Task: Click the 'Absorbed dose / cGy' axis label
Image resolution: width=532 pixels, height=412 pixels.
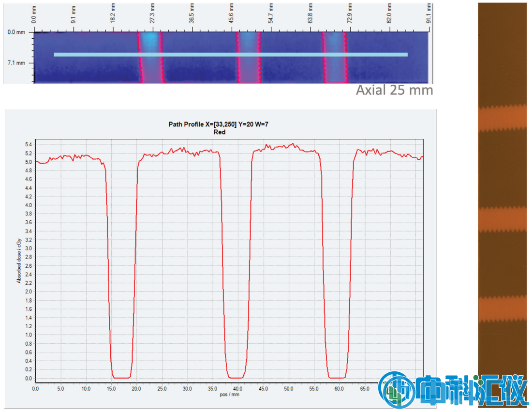Action: coord(19,257)
